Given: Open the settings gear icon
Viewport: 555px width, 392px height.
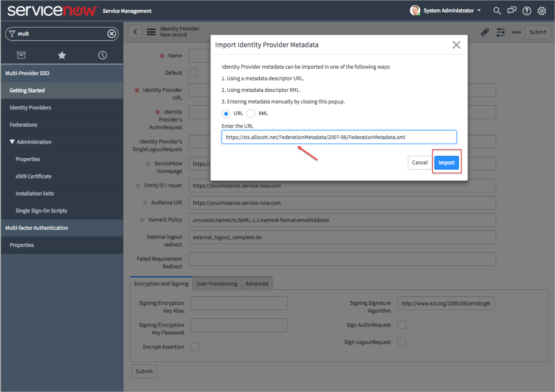Looking at the screenshot, I should tap(542, 11).
